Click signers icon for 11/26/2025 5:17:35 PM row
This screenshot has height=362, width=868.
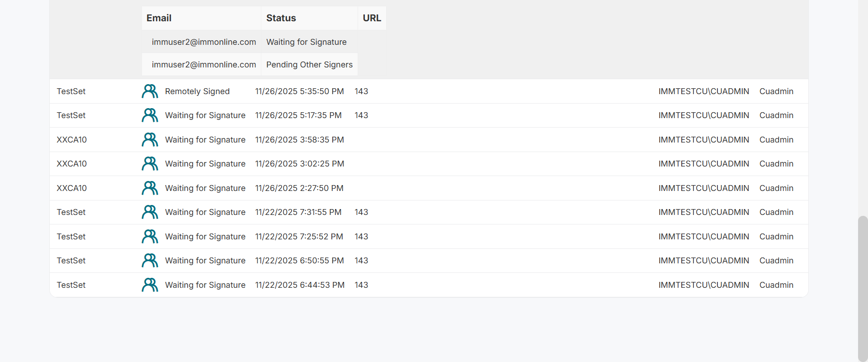tap(150, 115)
